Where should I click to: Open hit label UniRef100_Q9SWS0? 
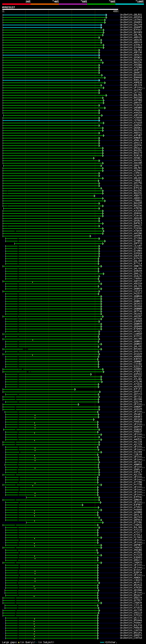point(131,58)
